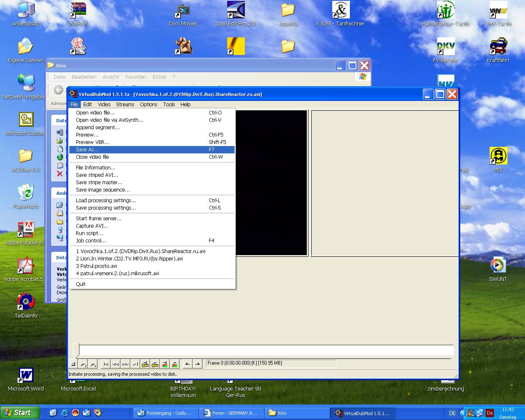Viewport: 525px width, 420px height.
Task: Click Preview VBR... menu entry
Action: tap(152, 142)
